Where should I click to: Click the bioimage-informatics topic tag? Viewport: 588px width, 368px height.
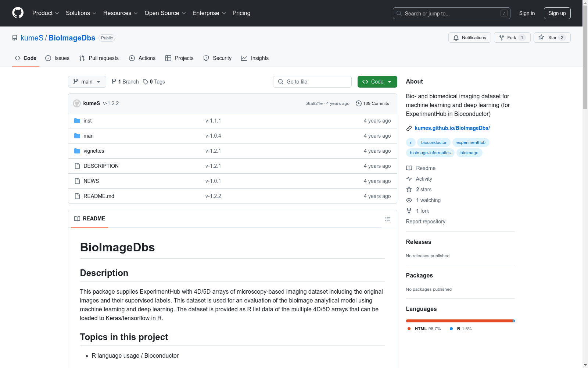point(430,153)
